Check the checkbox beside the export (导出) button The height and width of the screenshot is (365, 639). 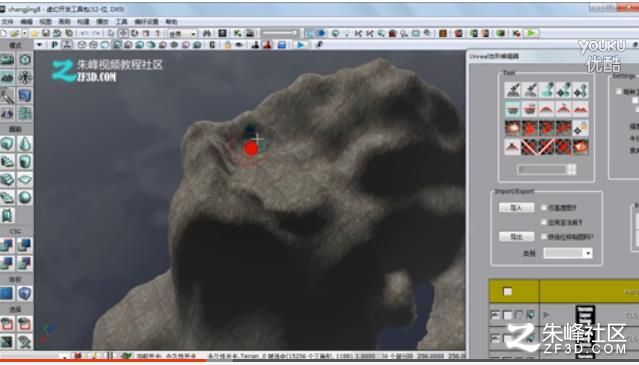coord(544,236)
